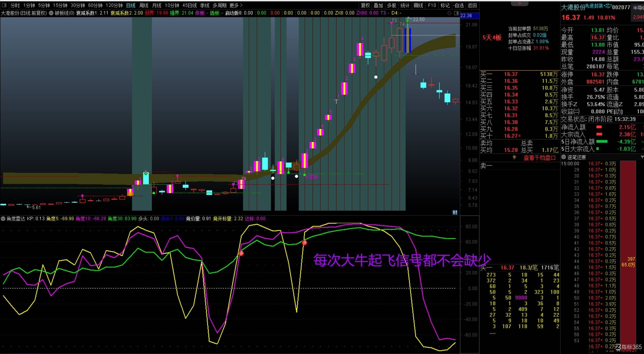
Task: Click the red 多 signal marker near 60.00 level
Action: pos(304,243)
